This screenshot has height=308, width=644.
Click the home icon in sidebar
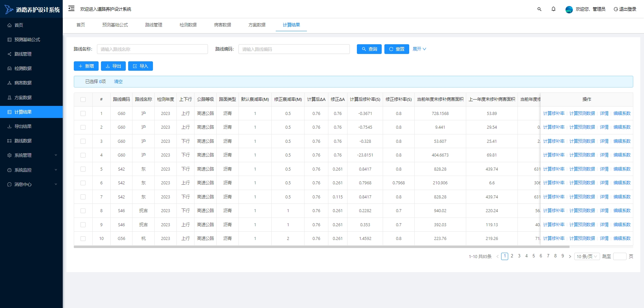(x=9, y=25)
